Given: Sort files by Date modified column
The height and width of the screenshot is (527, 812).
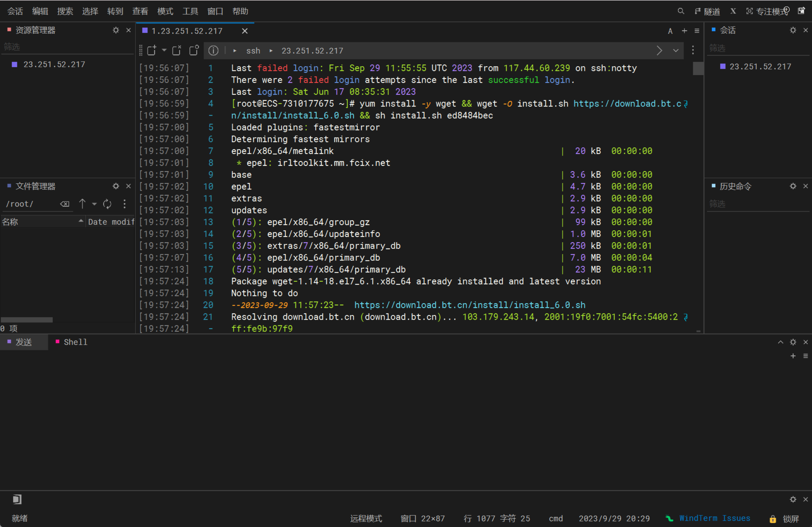Looking at the screenshot, I should (111, 222).
